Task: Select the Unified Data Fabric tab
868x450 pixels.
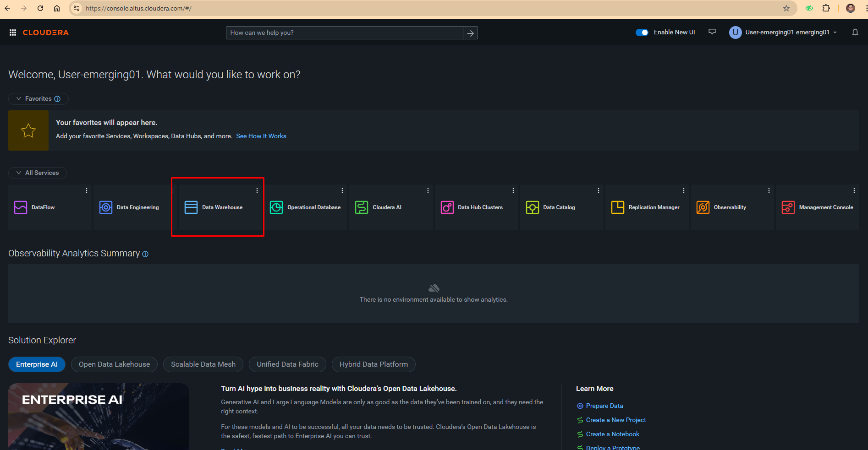Action: point(287,364)
